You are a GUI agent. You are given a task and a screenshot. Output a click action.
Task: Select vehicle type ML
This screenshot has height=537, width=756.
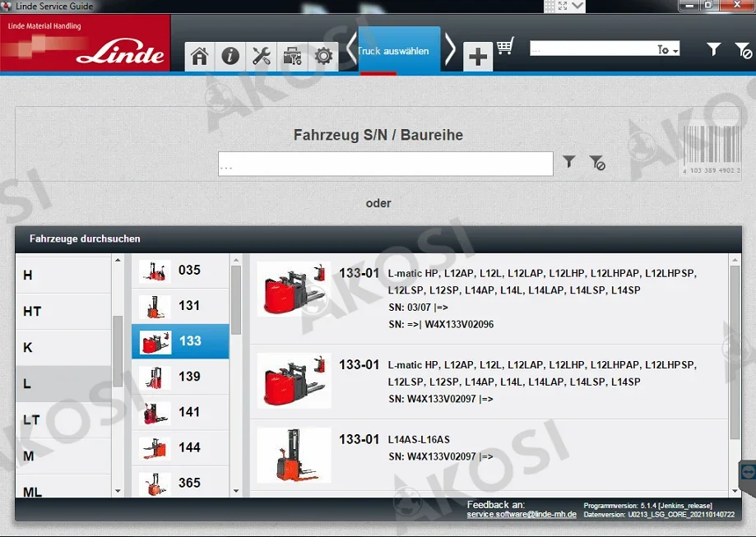pos(63,487)
